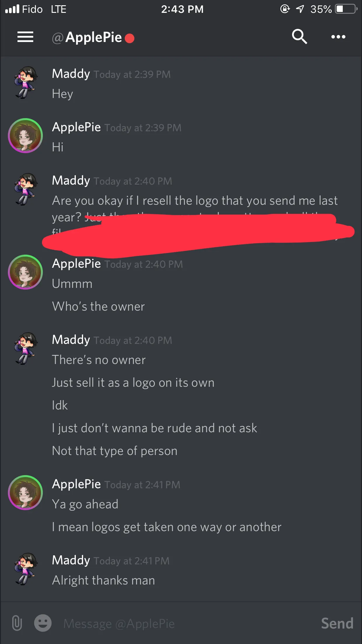Tap the Send button
The width and height of the screenshot is (362, 644).
[337, 624]
